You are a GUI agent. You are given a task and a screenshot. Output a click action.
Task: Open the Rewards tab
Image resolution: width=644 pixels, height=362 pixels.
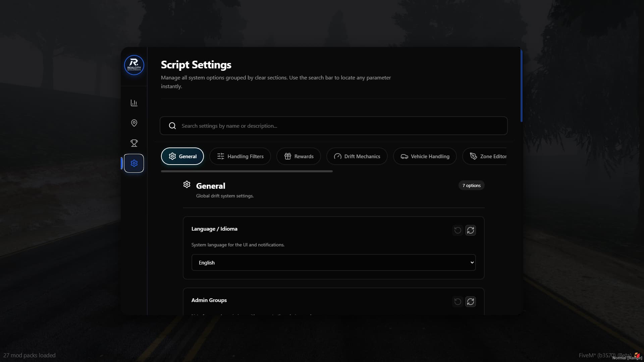click(299, 156)
